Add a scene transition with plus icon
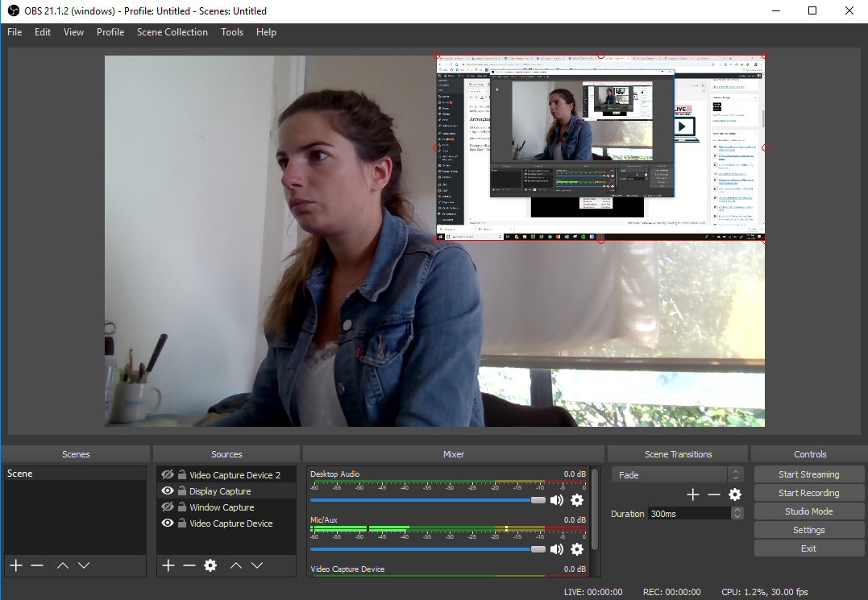868x600 pixels. point(692,494)
